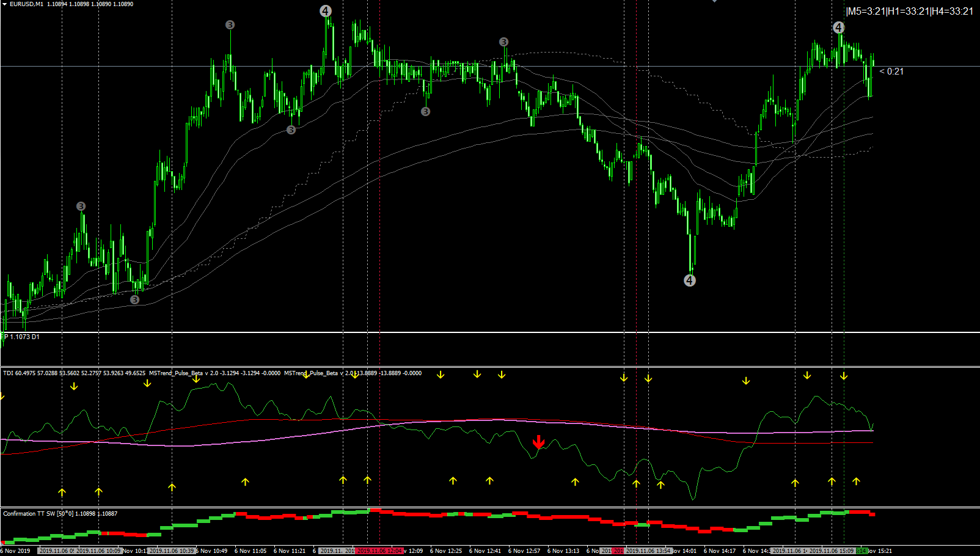Select the '6 Nov 10:49' time axis label
The height and width of the screenshot is (556, 980).
pos(211,551)
